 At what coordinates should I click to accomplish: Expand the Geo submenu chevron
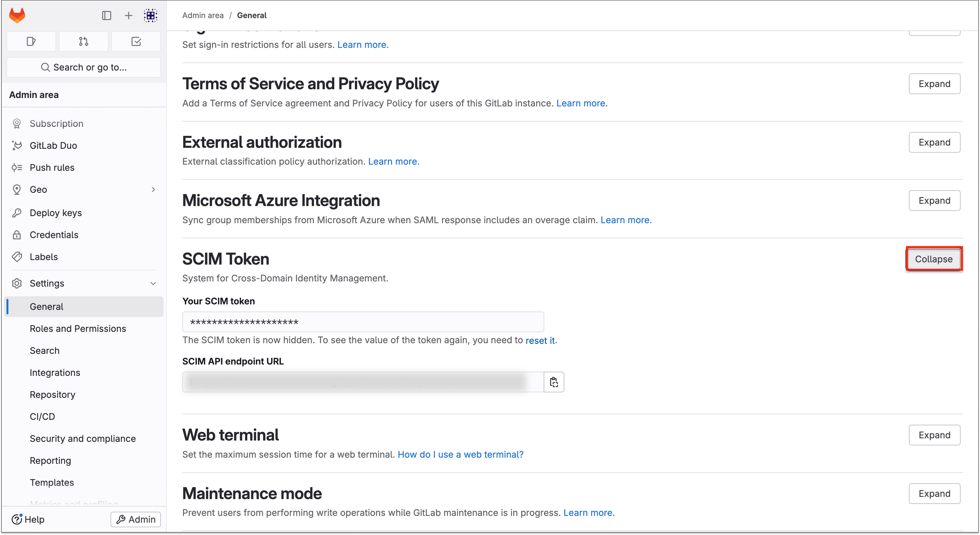pos(153,190)
